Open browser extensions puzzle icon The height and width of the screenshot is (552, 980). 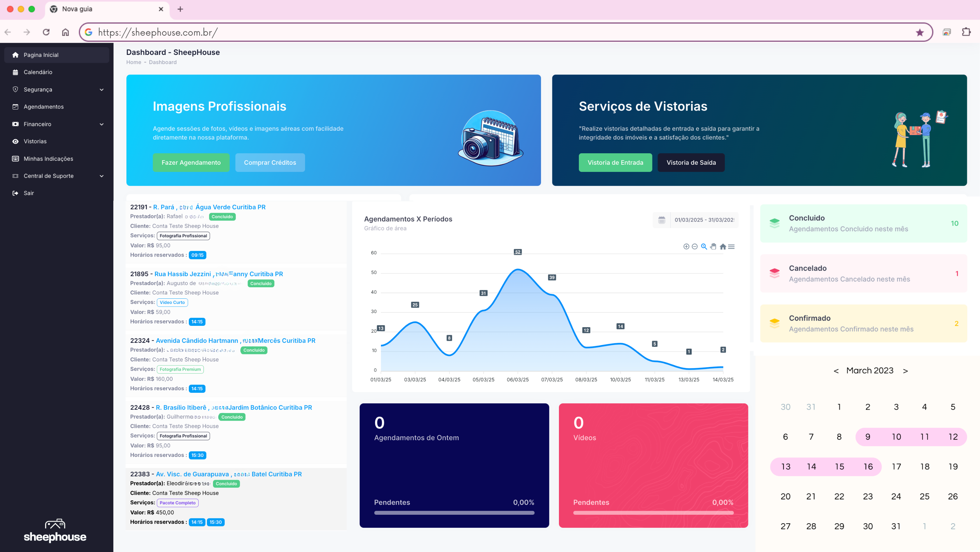(x=966, y=32)
